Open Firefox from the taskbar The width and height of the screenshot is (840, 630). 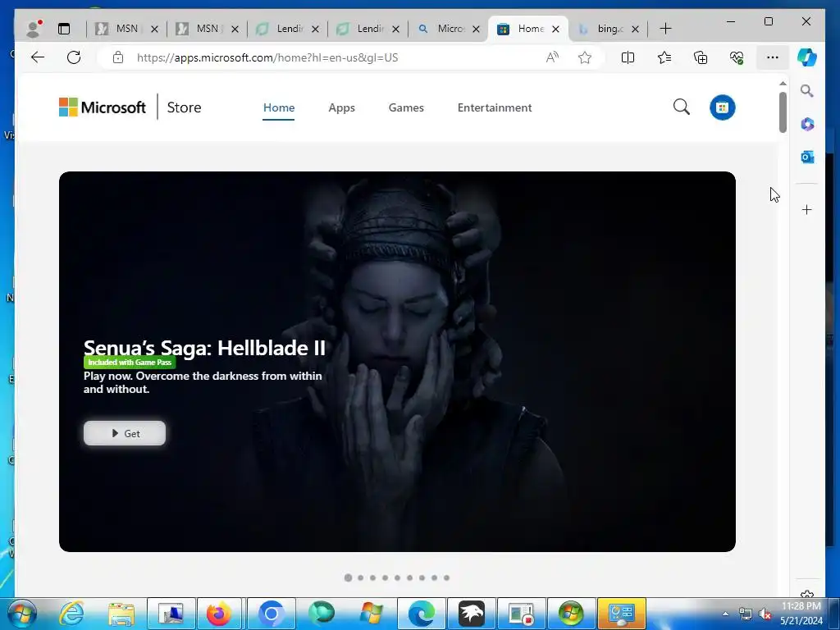pos(218,614)
